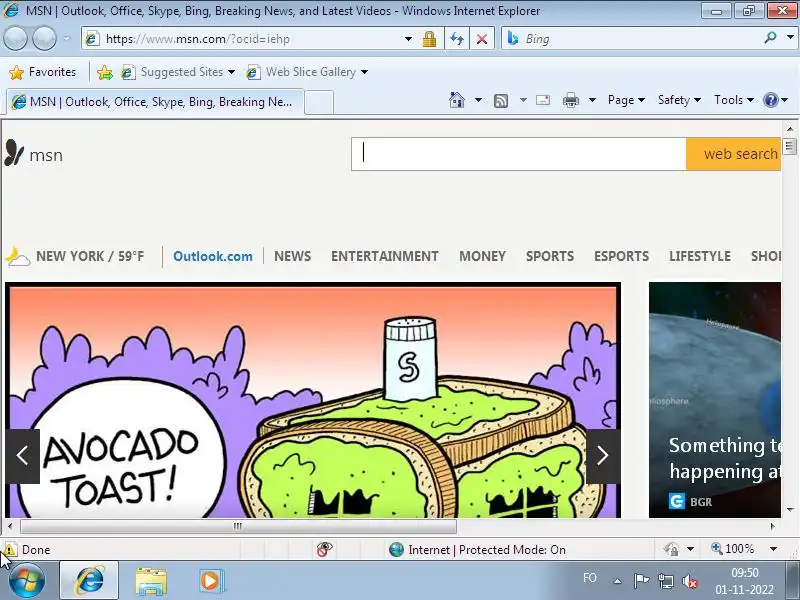Click Add to Favorites bar icon
Screen dimensions: 800x600
[105, 72]
